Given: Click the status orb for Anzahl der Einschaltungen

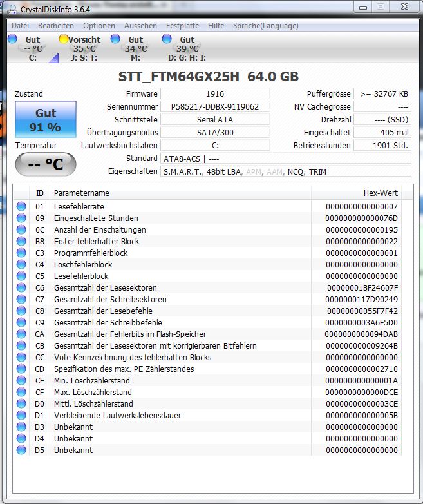Looking at the screenshot, I should [21, 229].
